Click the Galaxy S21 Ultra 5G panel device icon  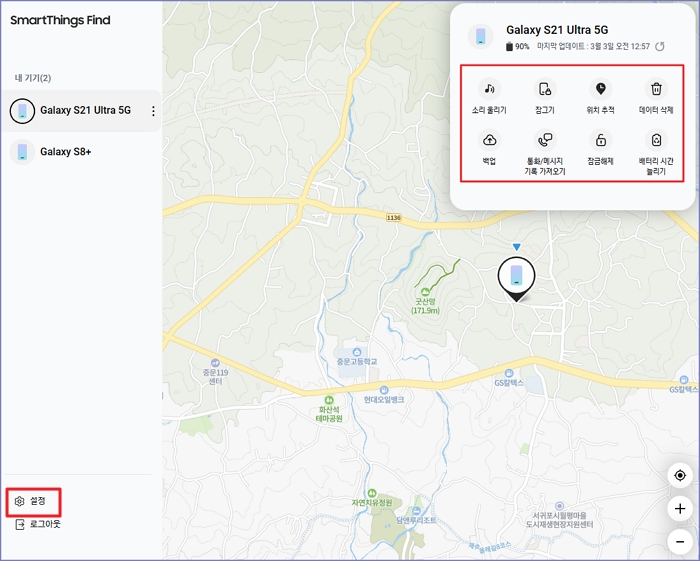click(480, 36)
